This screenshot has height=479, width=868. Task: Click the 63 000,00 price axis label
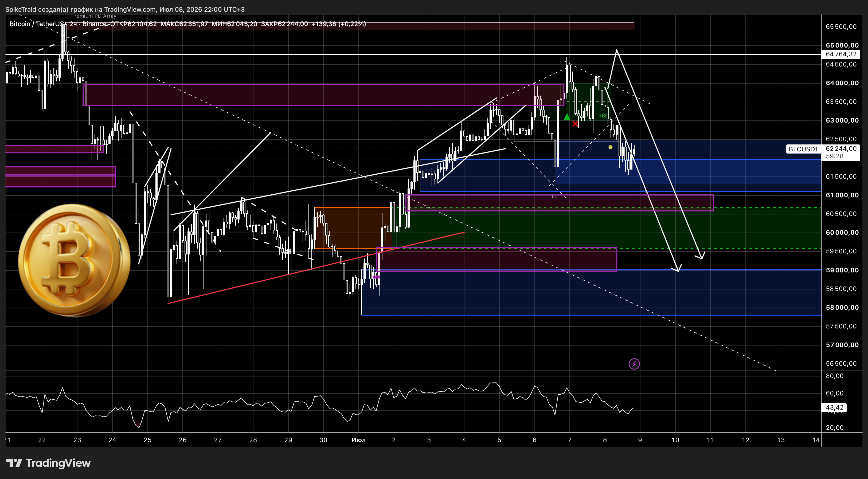pyautogui.click(x=842, y=120)
